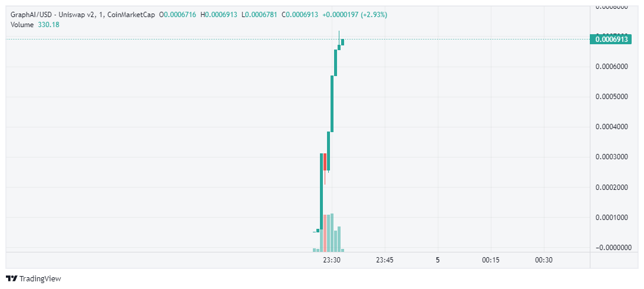Select the 00:30 time axis label
644x289 pixels.
pos(544,260)
